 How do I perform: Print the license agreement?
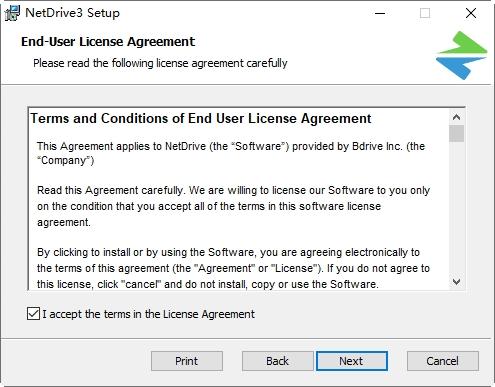[187, 361]
